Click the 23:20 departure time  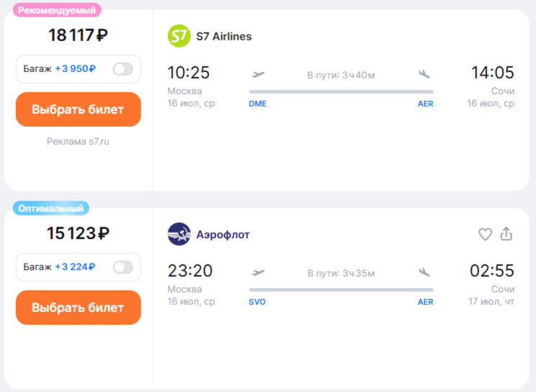[x=189, y=271]
